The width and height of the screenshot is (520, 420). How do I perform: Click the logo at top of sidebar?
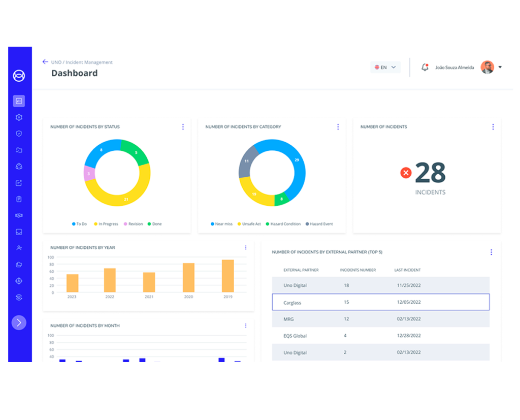click(19, 76)
